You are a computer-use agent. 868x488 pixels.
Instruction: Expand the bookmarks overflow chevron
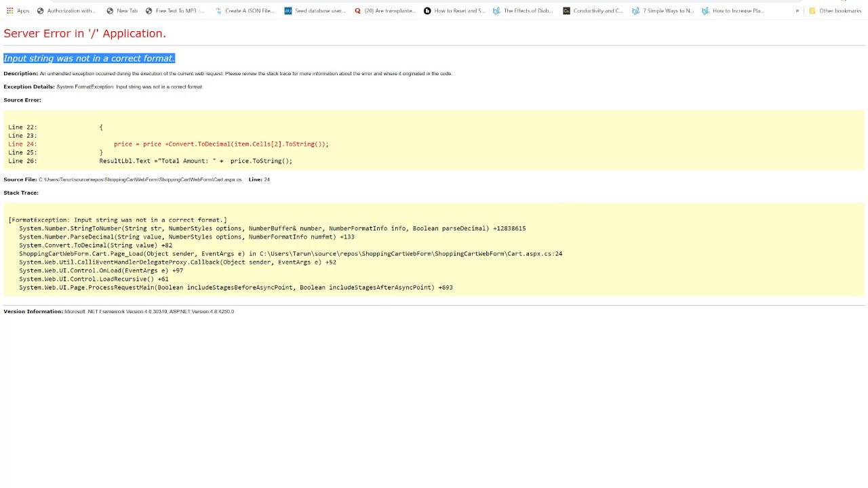click(797, 11)
